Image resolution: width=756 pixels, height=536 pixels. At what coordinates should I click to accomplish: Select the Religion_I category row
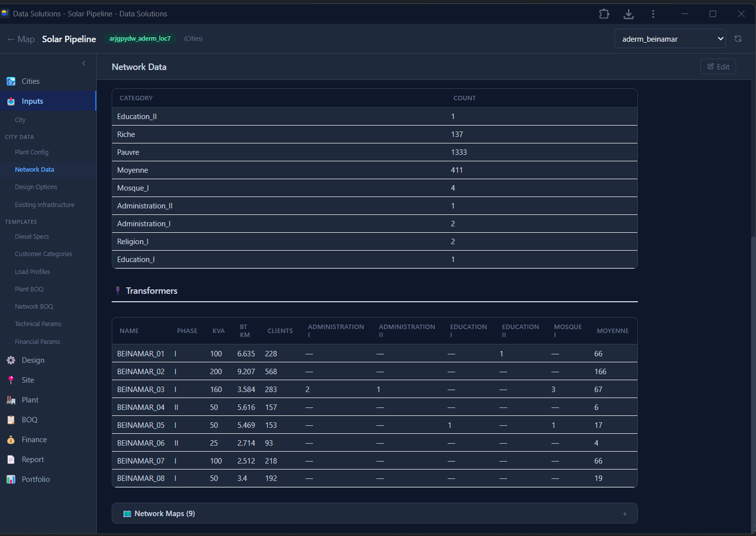coord(375,242)
